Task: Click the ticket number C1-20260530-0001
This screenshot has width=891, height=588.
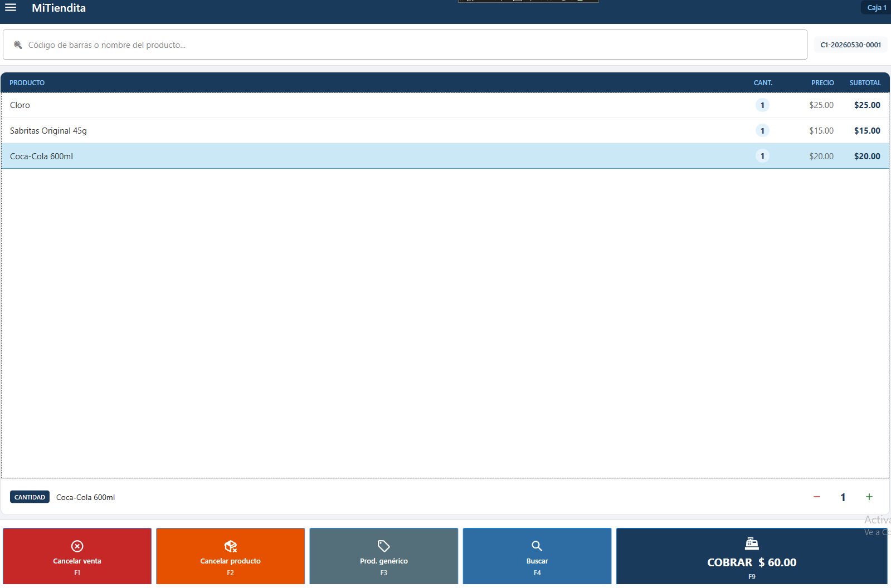Action: point(851,45)
